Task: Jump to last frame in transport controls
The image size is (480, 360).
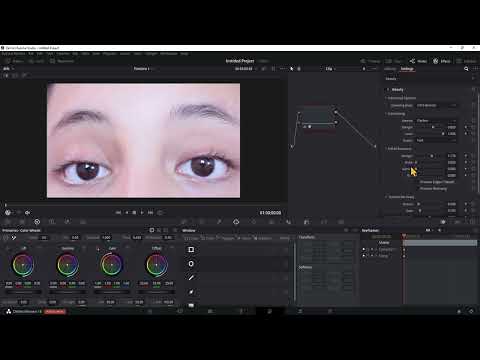Action: (150, 212)
